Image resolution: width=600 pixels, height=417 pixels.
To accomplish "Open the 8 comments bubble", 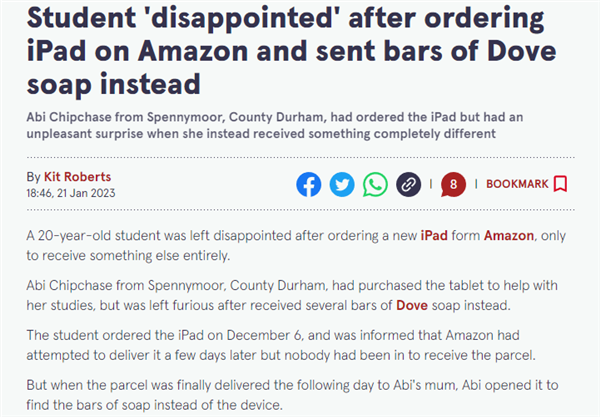I will pyautogui.click(x=453, y=184).
